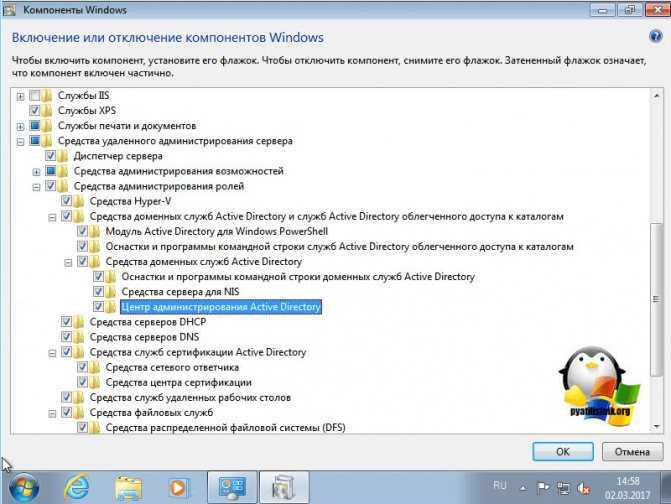Click folder icon of Службы XPS
671x504 pixels.
(x=47, y=110)
